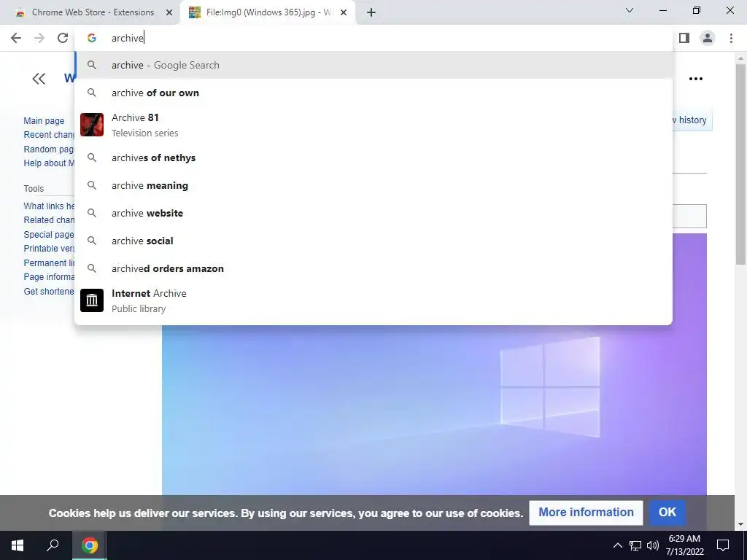Viewport: 747px width, 560px height.
Task: Collapse the wiki sidebar double-chevron
Action: point(39,79)
